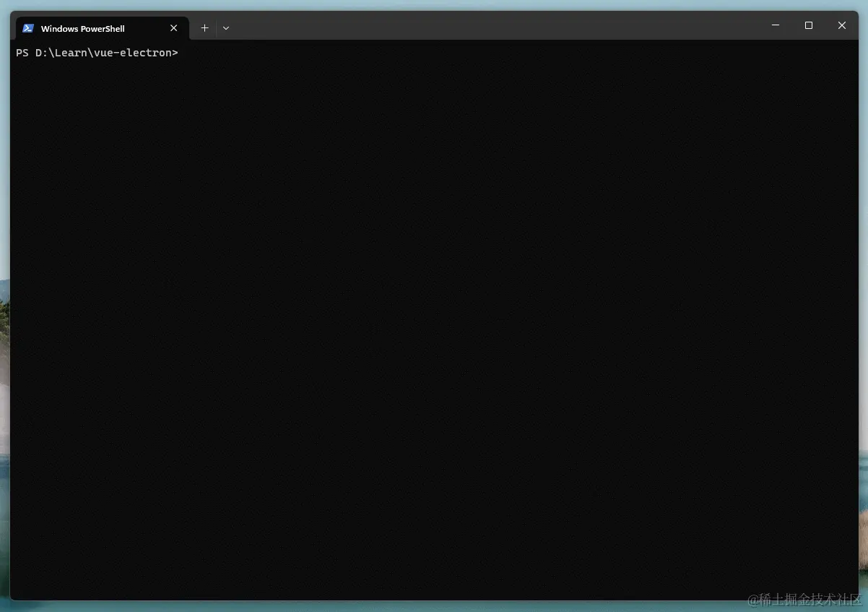
Task: Click the minimize icon in the title bar
Action: click(775, 25)
